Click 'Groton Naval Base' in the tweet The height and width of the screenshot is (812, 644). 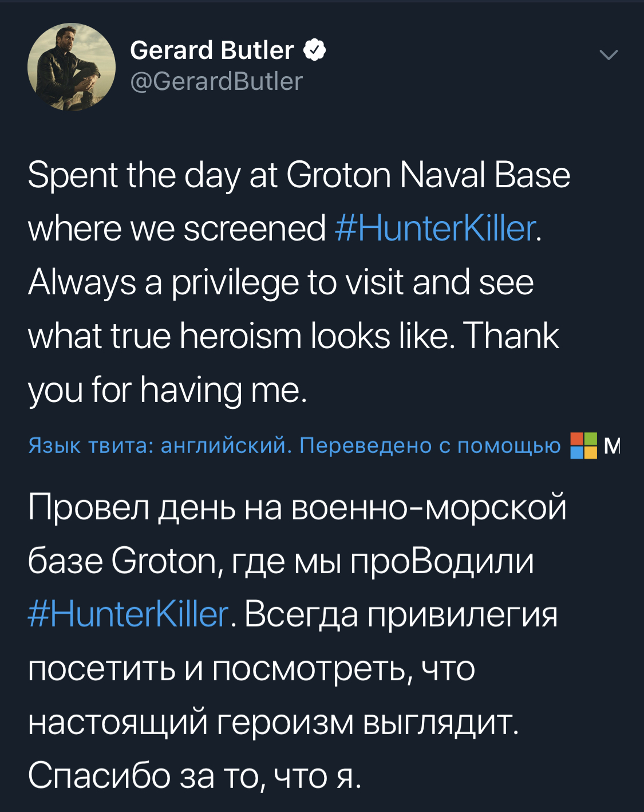[x=428, y=175]
